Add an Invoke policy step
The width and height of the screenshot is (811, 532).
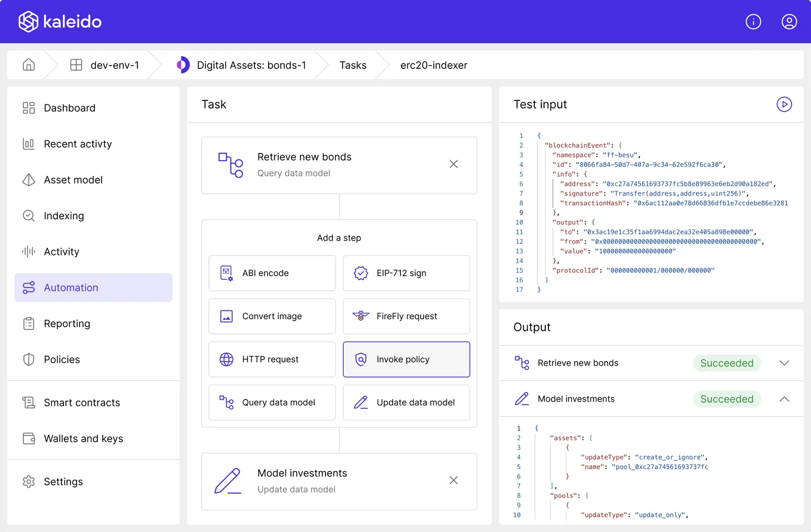pos(406,359)
